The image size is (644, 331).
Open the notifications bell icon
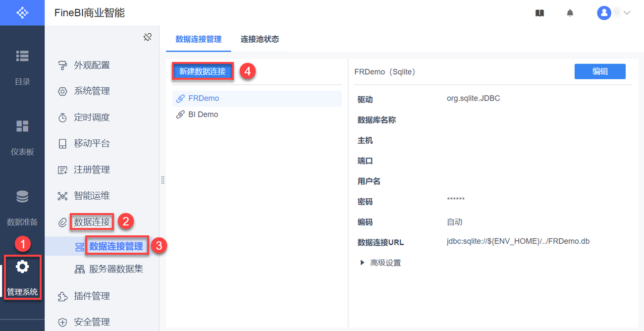tap(570, 13)
